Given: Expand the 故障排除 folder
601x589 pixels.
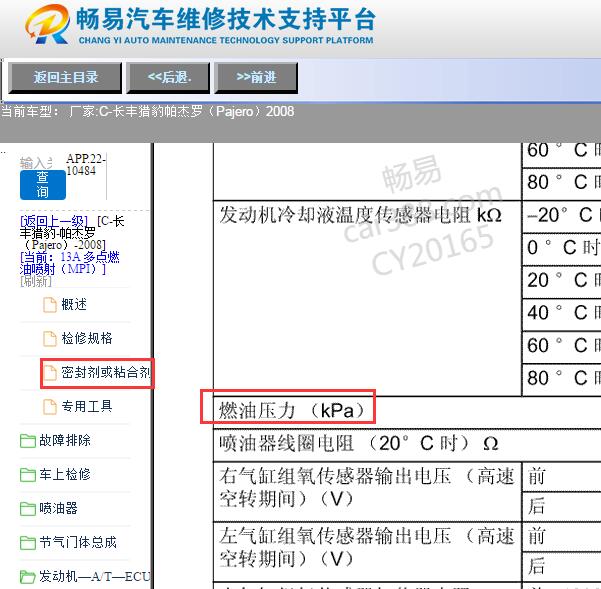Looking at the screenshot, I should click(65, 440).
